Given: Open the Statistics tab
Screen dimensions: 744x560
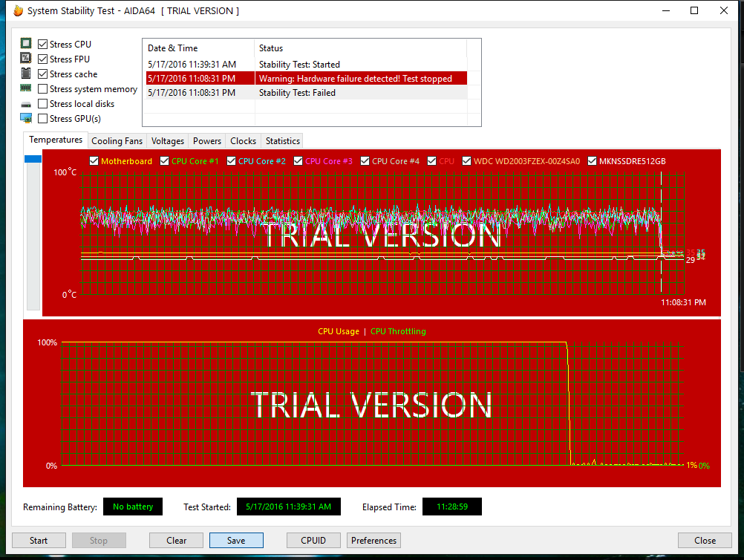Looking at the screenshot, I should 282,141.
